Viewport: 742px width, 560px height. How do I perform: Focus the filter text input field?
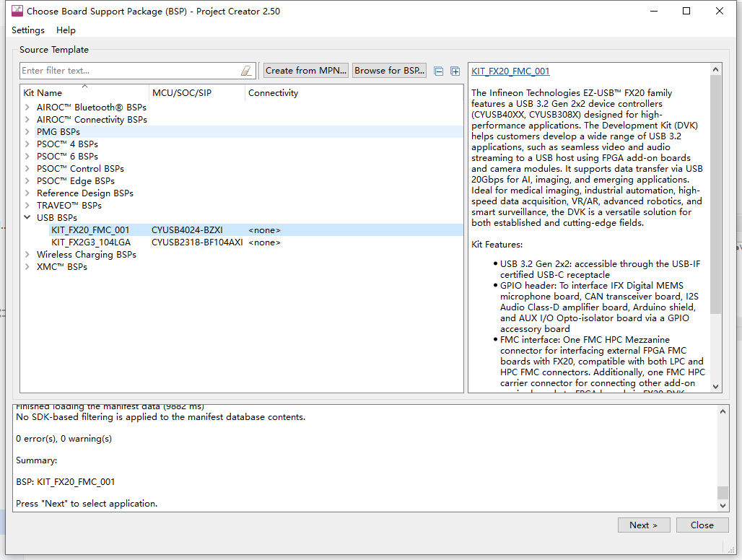click(138, 71)
